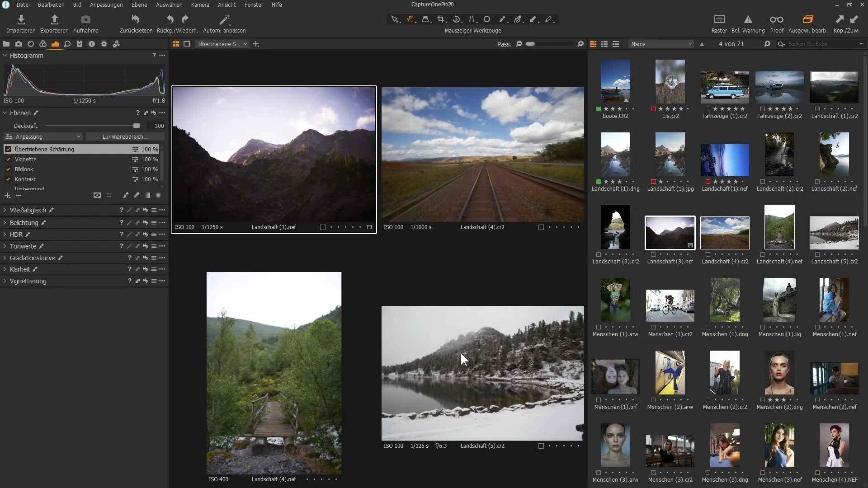This screenshot has width=868, height=488.
Task: Click the Zurücksetzen reset icon
Action: 136,19
